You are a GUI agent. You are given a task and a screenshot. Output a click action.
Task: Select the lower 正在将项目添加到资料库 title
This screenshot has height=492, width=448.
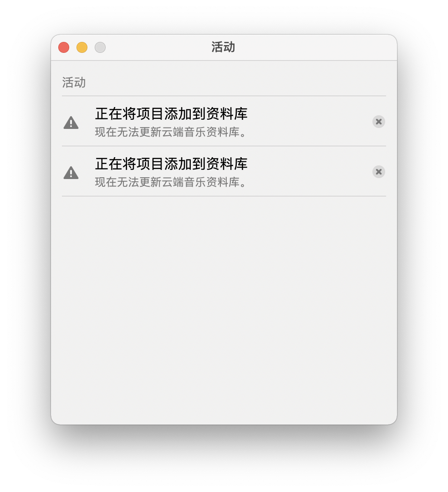[171, 164]
